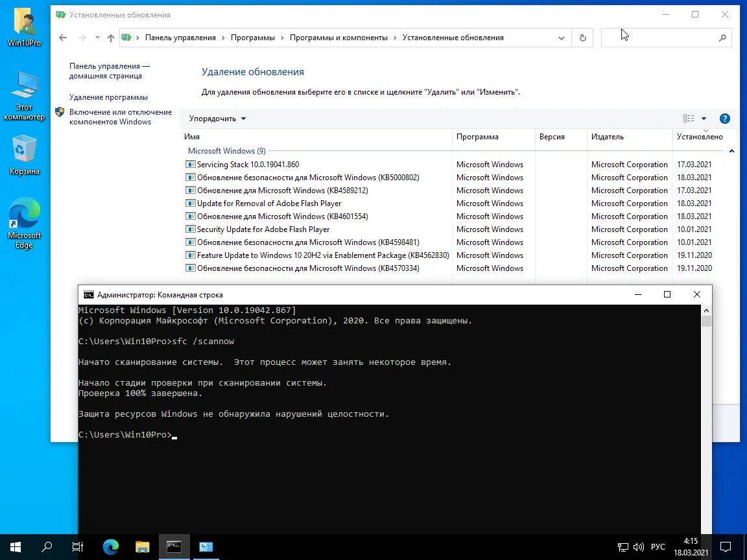Sort by the Программа column header
Screen dimensions: 747x560
493,137
